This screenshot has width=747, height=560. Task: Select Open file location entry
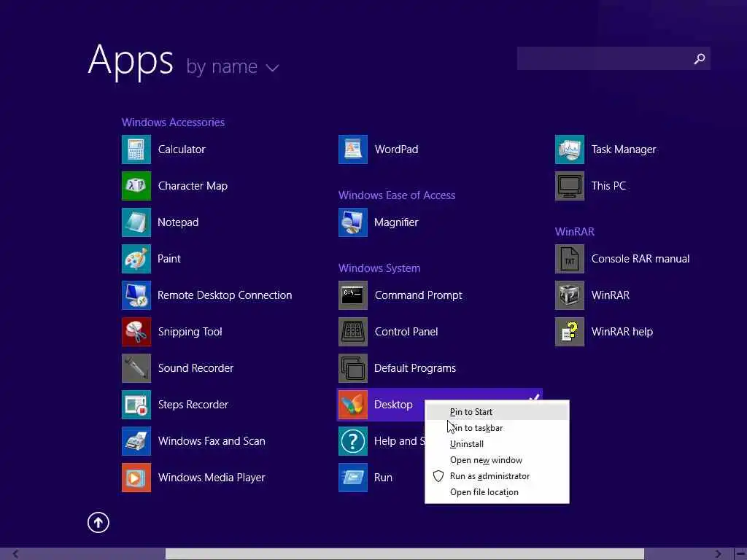point(497,492)
